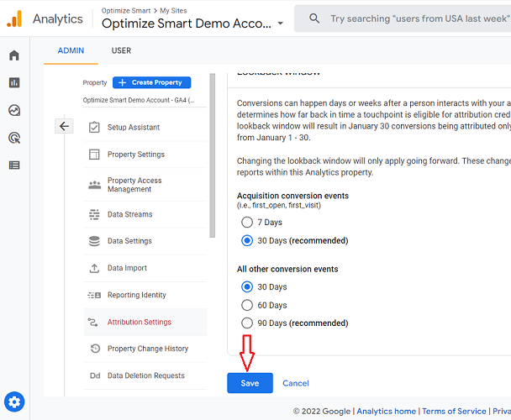Open the Reports bar chart icon
Image resolution: width=511 pixels, height=420 pixels.
(x=14, y=82)
